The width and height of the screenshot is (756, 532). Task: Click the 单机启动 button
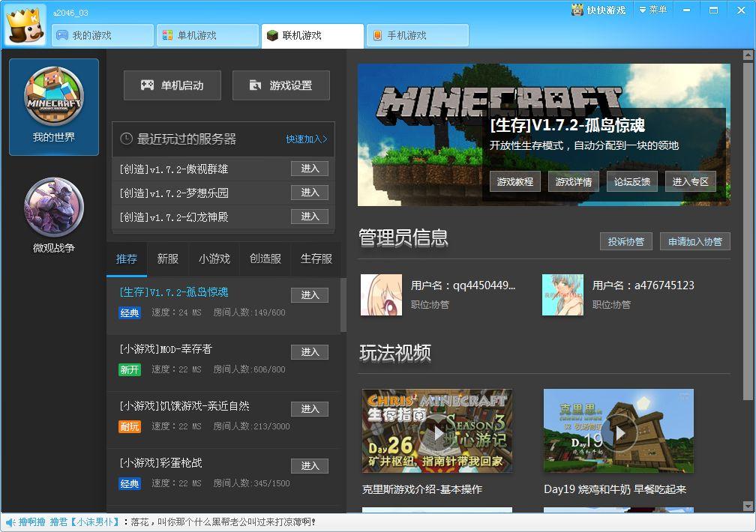pyautogui.click(x=172, y=85)
